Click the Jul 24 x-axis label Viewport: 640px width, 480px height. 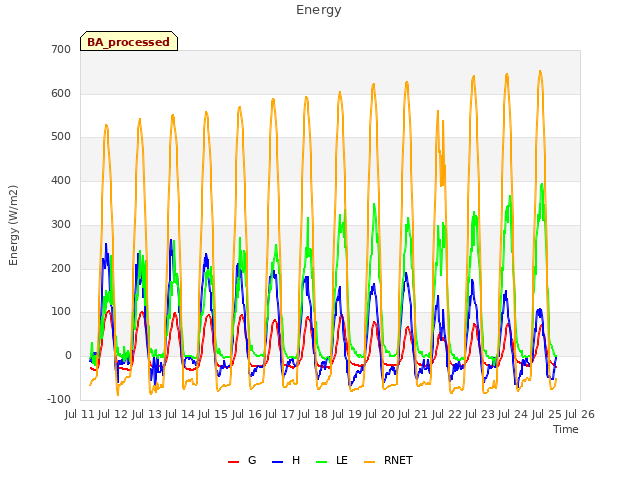pyautogui.click(x=513, y=415)
